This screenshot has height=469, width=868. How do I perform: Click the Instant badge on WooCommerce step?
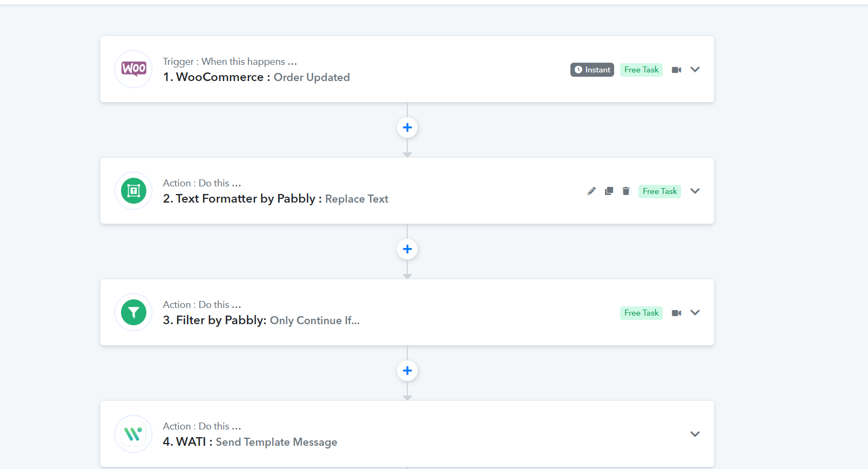592,70
